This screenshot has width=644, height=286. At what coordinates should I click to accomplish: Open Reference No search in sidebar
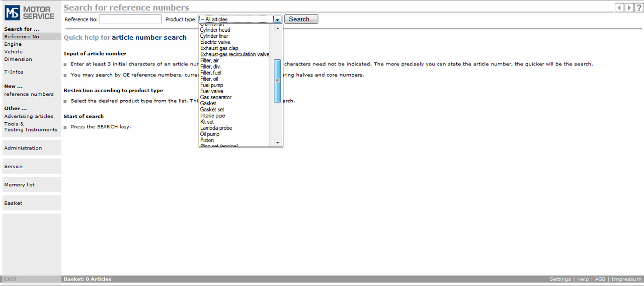[22, 37]
